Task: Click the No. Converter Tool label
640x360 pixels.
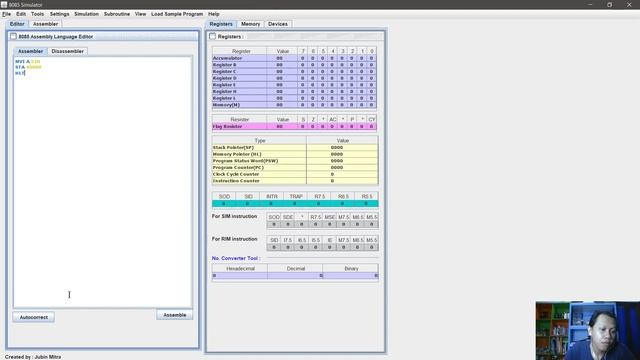Action: (x=236, y=258)
